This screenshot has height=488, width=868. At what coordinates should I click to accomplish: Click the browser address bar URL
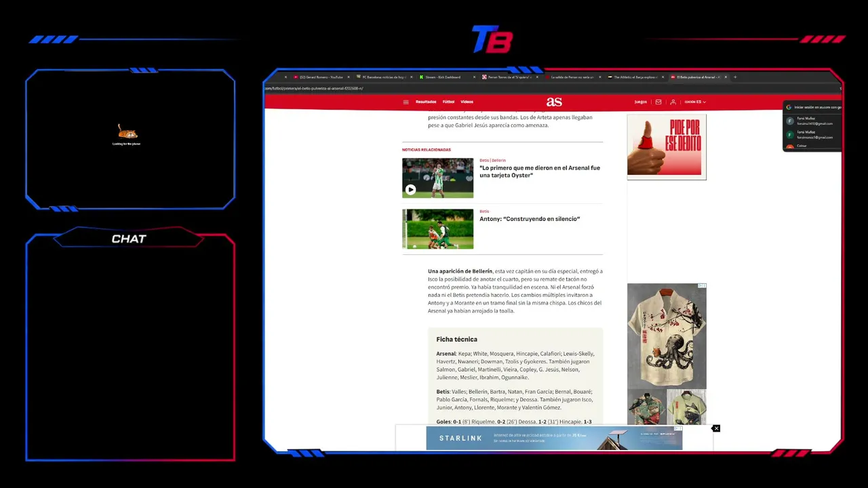(314, 88)
